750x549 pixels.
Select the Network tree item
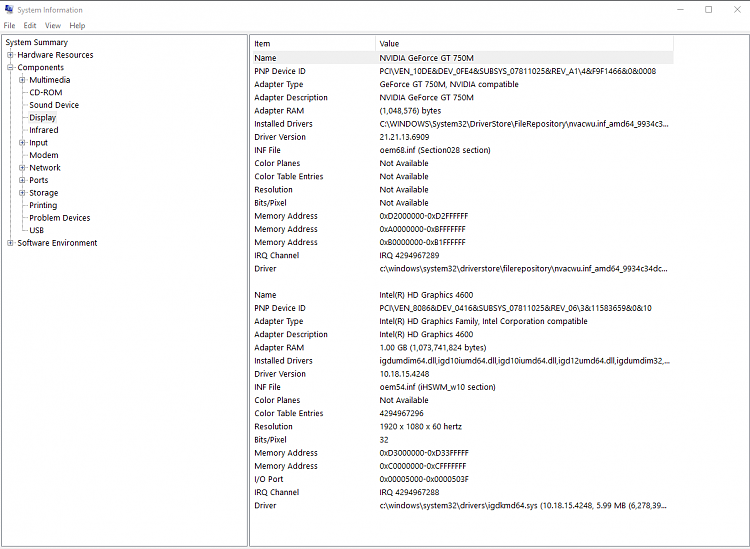45,168
